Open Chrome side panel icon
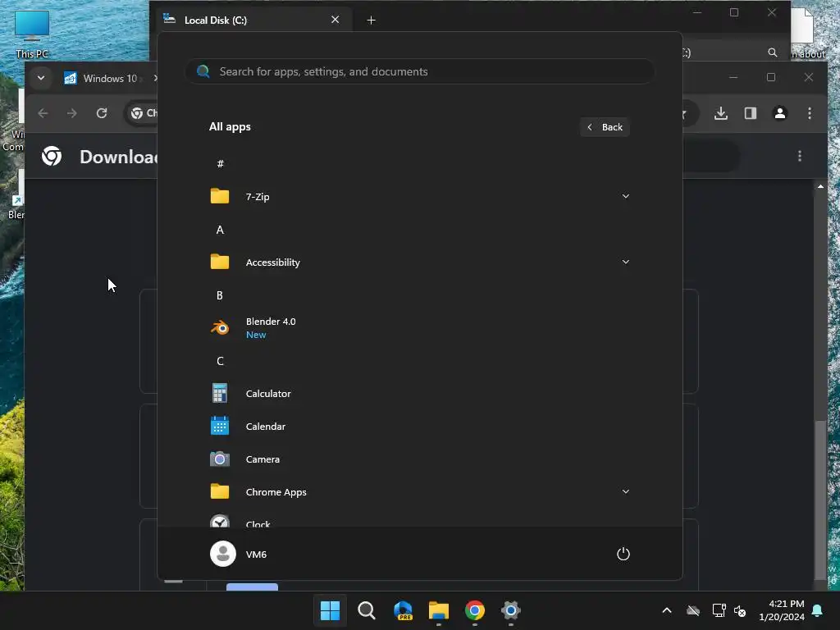 click(751, 113)
